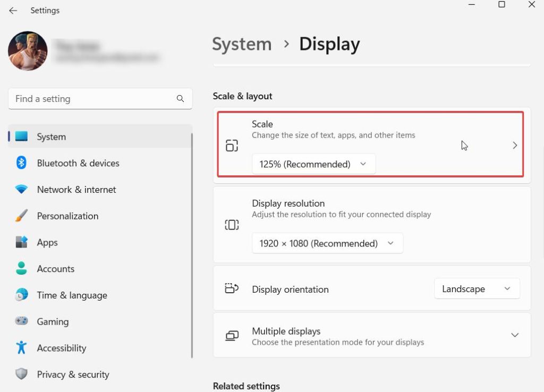Click the Accessibility figure icon
This screenshot has width=544, height=392.
pyautogui.click(x=21, y=348)
